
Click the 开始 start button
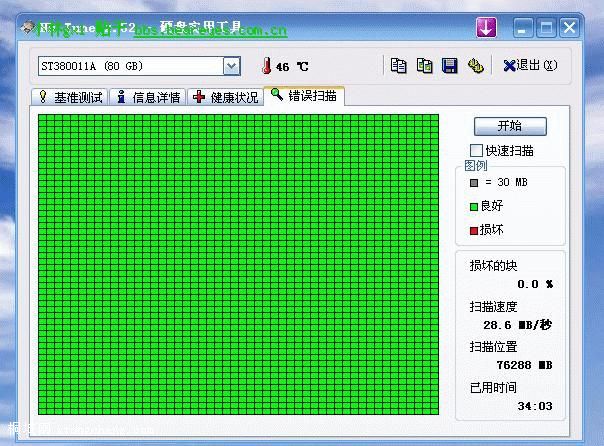tap(510, 126)
